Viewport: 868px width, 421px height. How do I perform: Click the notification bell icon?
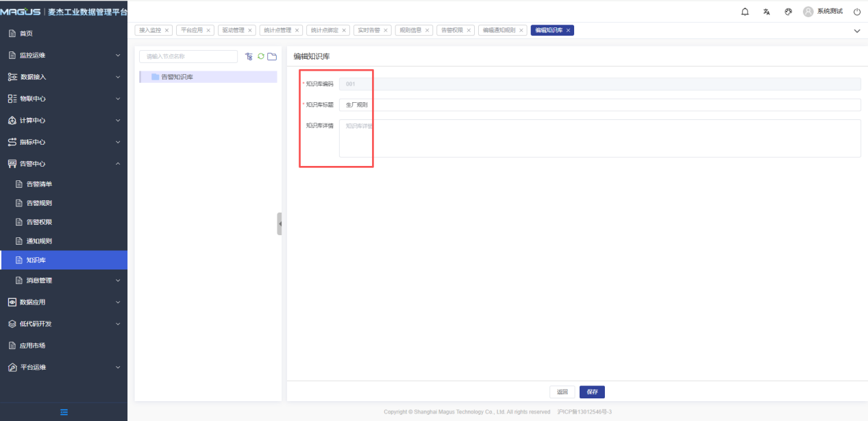click(x=745, y=12)
